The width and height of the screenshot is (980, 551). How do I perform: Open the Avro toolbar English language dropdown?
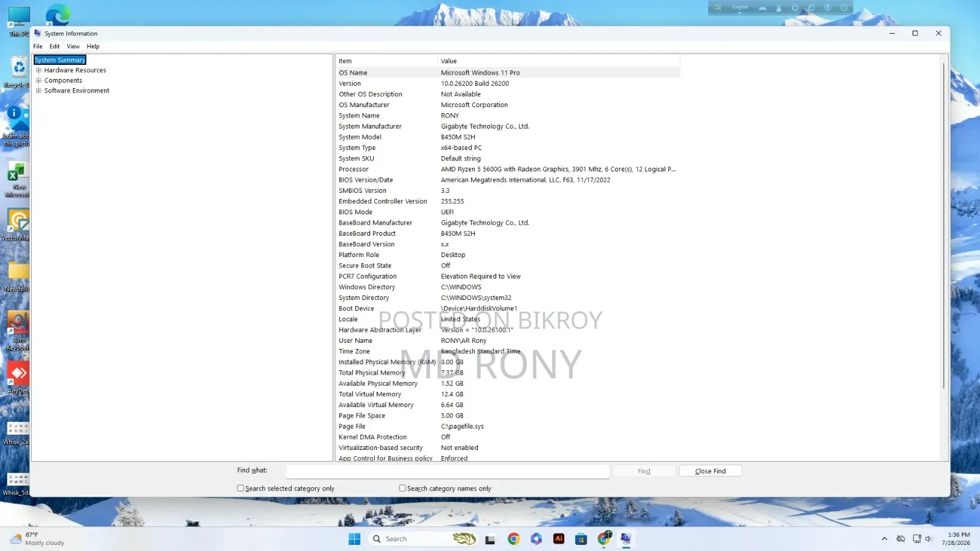pyautogui.click(x=740, y=8)
